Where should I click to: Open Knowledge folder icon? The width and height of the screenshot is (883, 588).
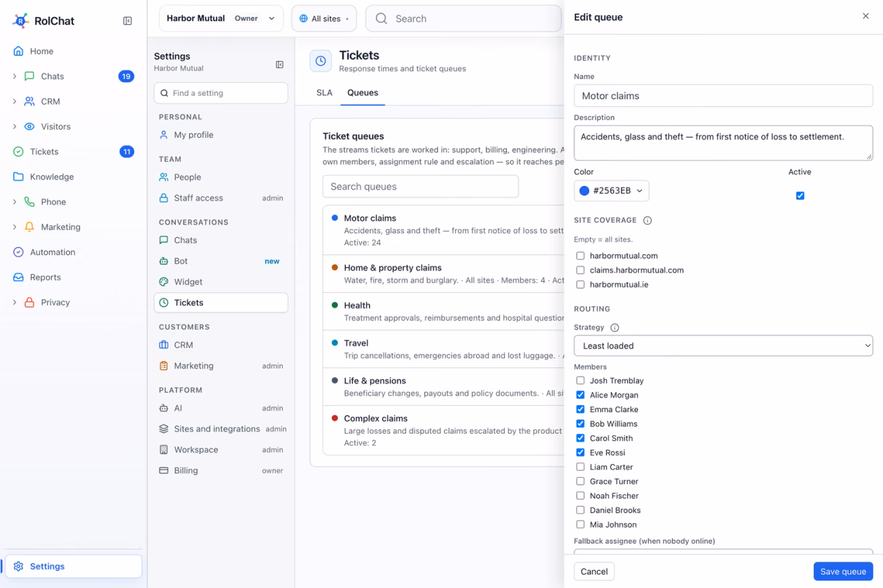19,177
